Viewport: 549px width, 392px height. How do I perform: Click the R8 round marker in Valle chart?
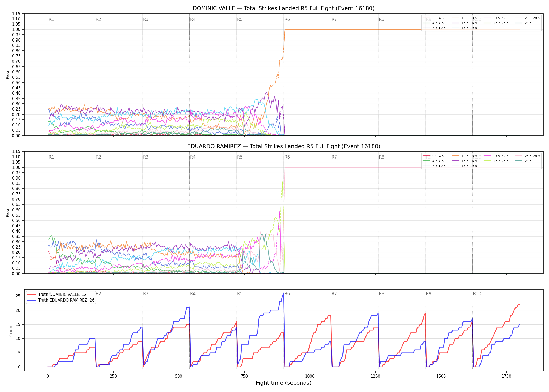(381, 19)
